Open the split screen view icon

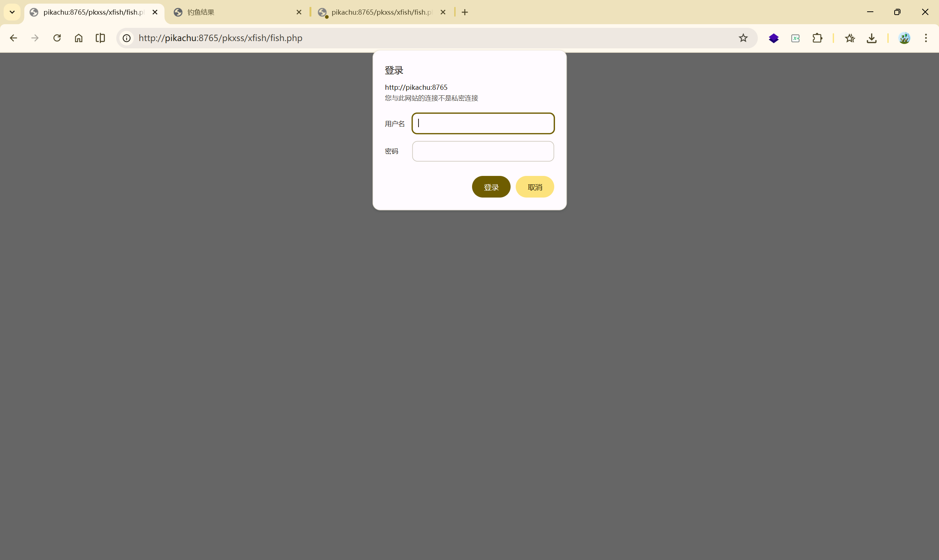[x=101, y=38]
